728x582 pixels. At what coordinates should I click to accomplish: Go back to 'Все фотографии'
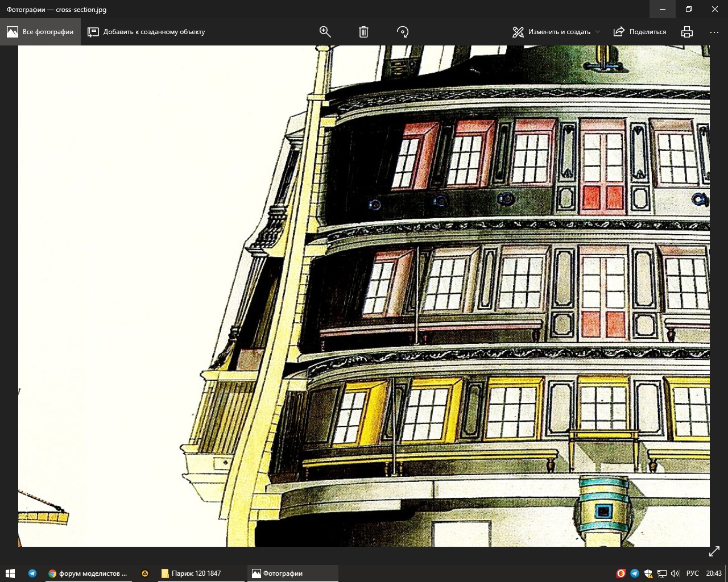click(x=40, y=32)
